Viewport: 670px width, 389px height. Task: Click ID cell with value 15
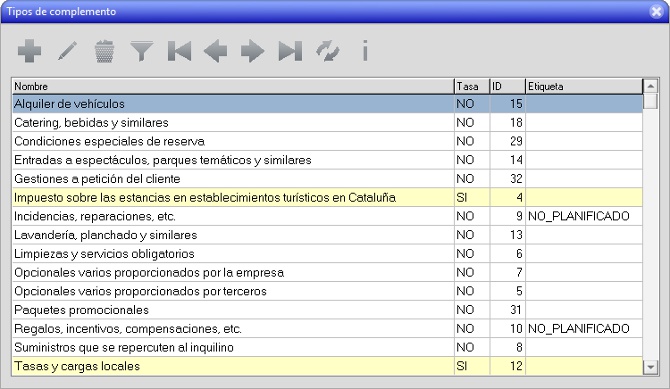point(508,104)
